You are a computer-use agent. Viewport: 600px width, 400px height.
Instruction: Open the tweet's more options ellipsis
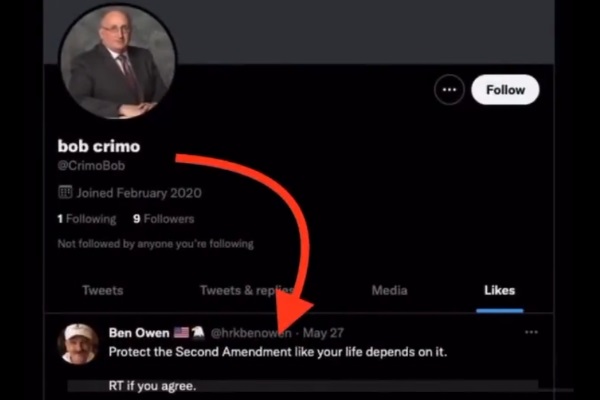pyautogui.click(x=531, y=332)
